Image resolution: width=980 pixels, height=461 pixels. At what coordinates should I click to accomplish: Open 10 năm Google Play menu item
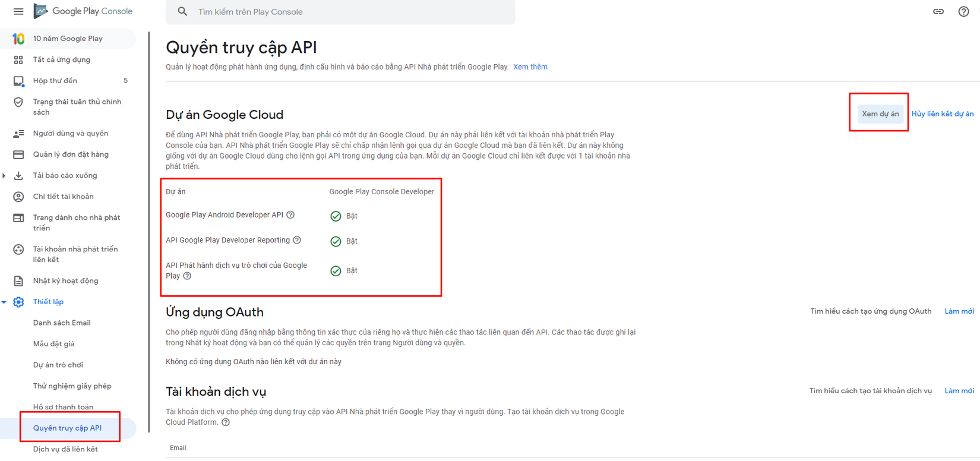coord(68,39)
